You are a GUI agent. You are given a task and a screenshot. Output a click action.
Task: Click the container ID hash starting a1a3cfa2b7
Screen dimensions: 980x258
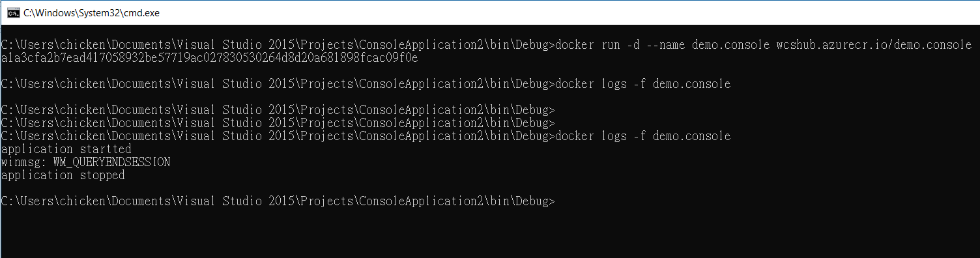pyautogui.click(x=210, y=58)
